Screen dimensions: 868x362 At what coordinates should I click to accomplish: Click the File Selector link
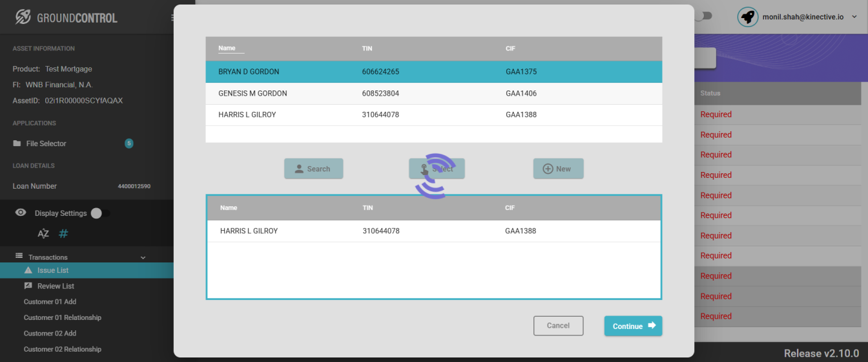point(46,144)
